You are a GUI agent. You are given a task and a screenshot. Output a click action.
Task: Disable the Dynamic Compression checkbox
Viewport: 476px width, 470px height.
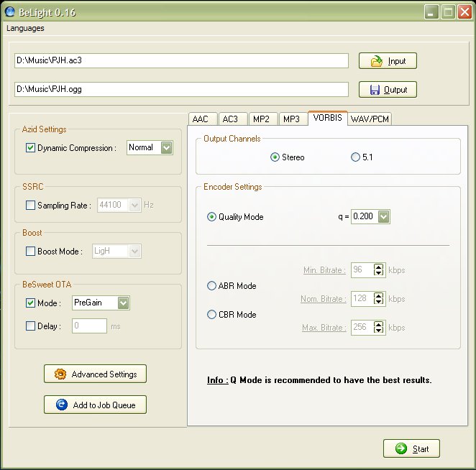tap(30, 148)
